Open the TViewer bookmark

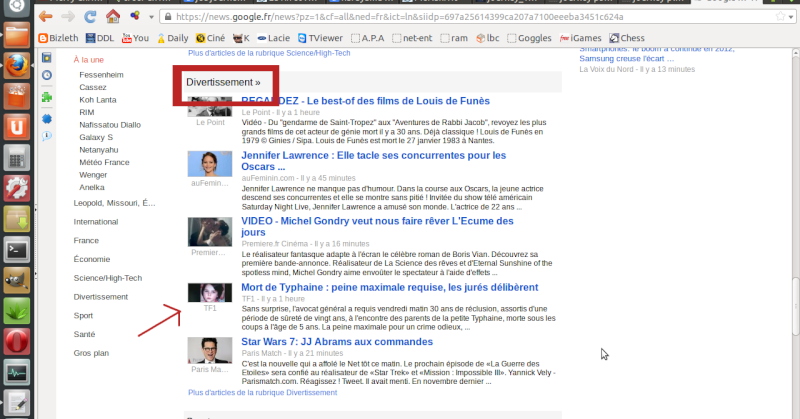(320, 38)
